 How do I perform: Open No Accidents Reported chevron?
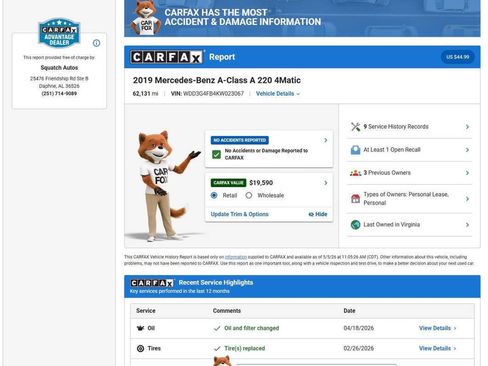point(326,140)
